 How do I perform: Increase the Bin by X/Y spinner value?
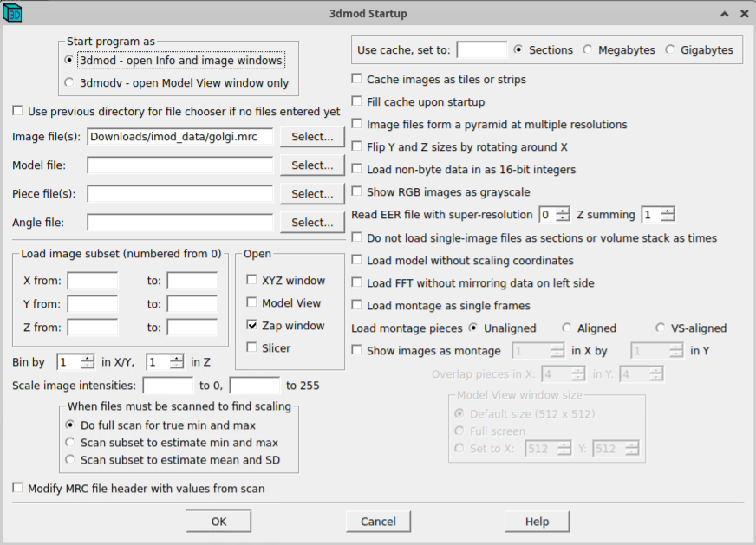[x=88, y=358]
